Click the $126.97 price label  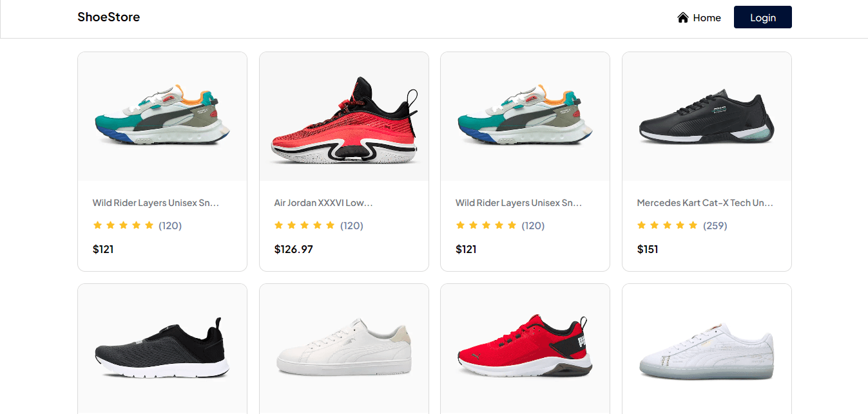click(x=294, y=249)
